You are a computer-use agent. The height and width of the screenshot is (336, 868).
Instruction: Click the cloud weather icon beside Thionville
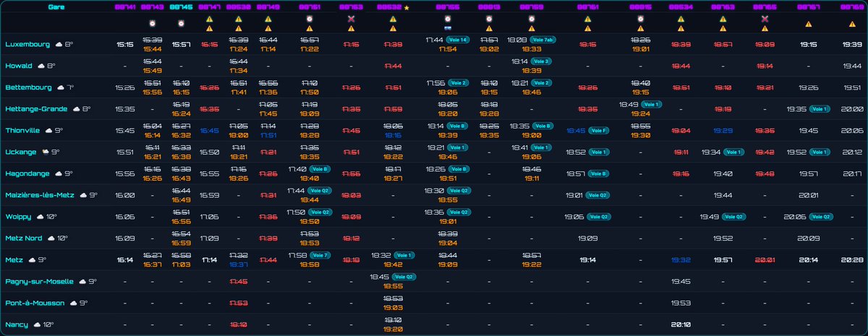pos(48,131)
